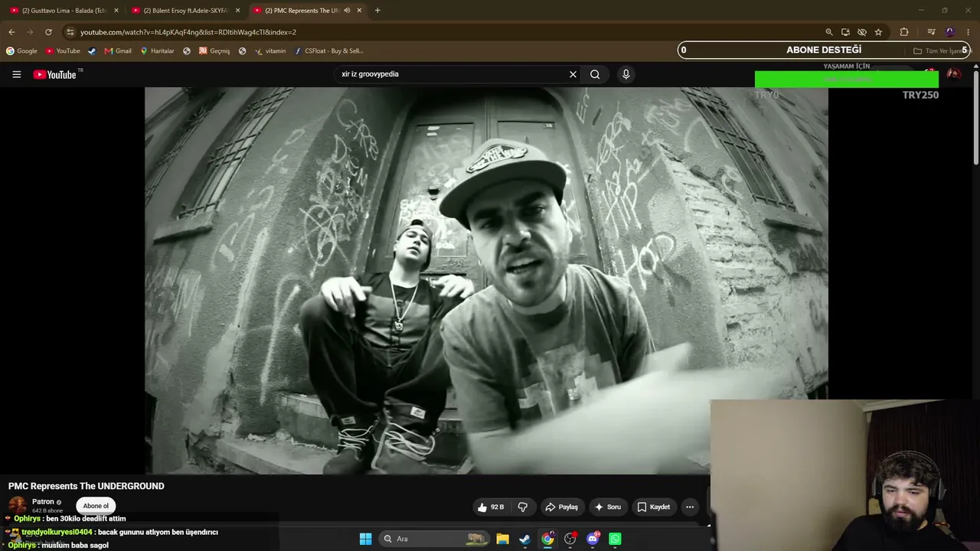The height and width of the screenshot is (551, 980).
Task: Subscribe using the Abone ol button
Action: tap(96, 506)
